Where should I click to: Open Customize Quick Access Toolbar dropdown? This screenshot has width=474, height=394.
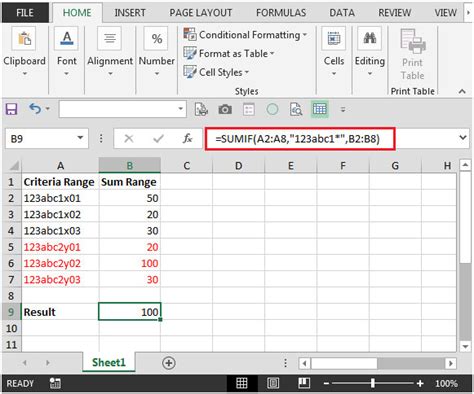pyautogui.click(x=343, y=109)
